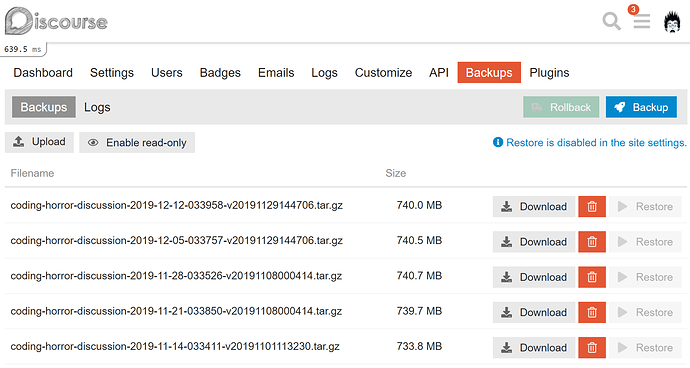Download the 2019-12-12-033958 backup
Image resolution: width=690 pixels, height=368 pixels.
(x=534, y=206)
